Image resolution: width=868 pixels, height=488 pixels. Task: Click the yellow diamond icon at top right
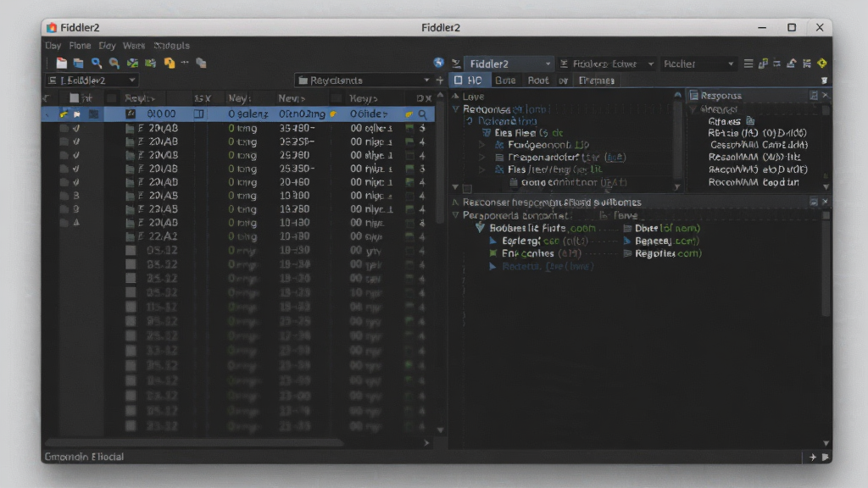[822, 64]
